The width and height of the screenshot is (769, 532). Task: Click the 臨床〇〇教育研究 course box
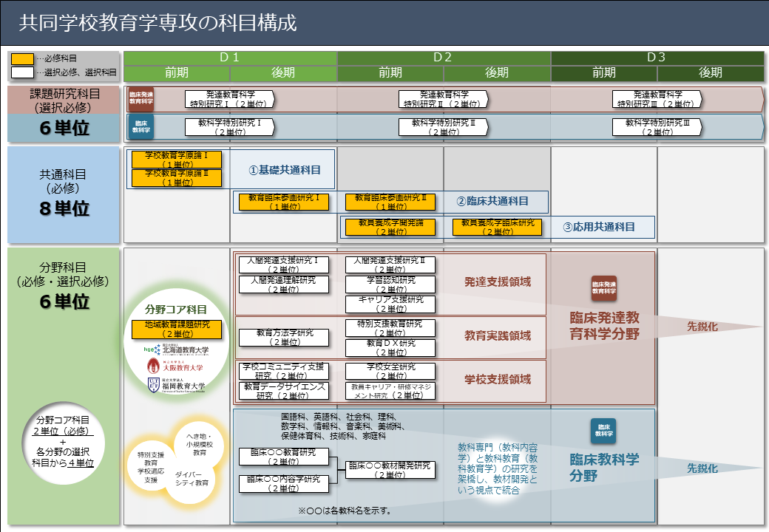coord(283,457)
